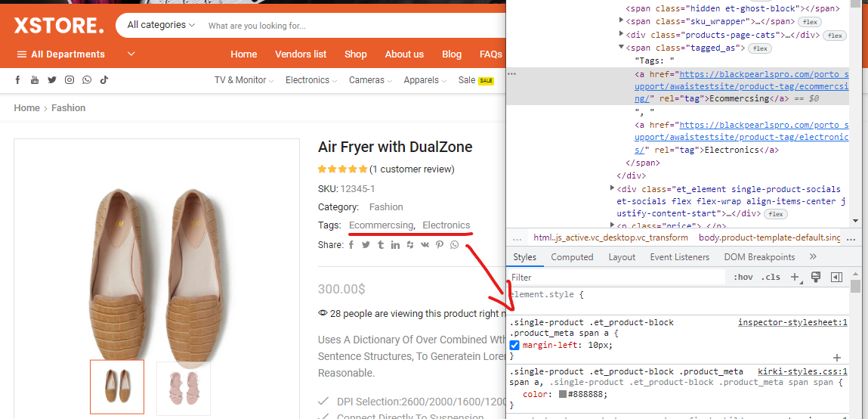868x419 pixels.
Task: Open About us menu item
Action: [x=404, y=54]
